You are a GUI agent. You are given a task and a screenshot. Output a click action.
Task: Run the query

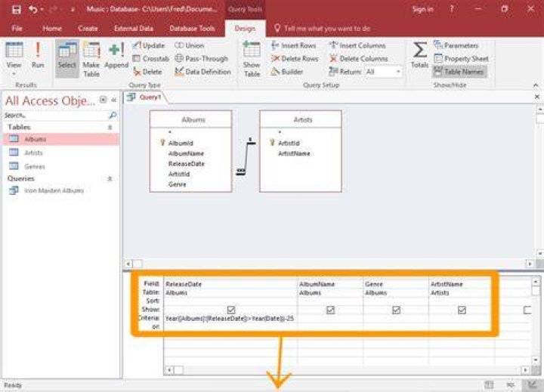pyautogui.click(x=38, y=55)
